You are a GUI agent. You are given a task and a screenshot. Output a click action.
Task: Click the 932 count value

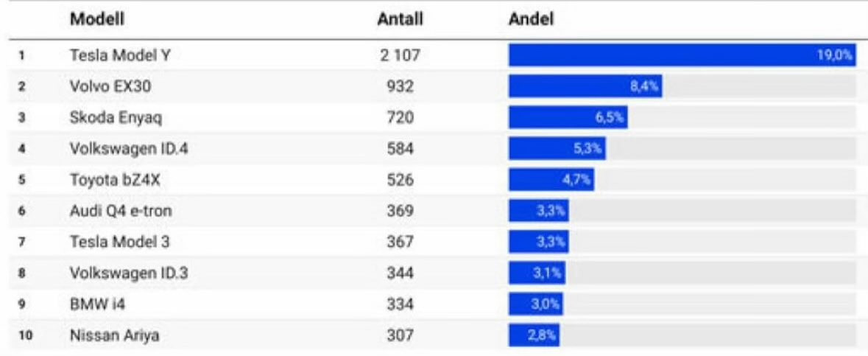400,86
